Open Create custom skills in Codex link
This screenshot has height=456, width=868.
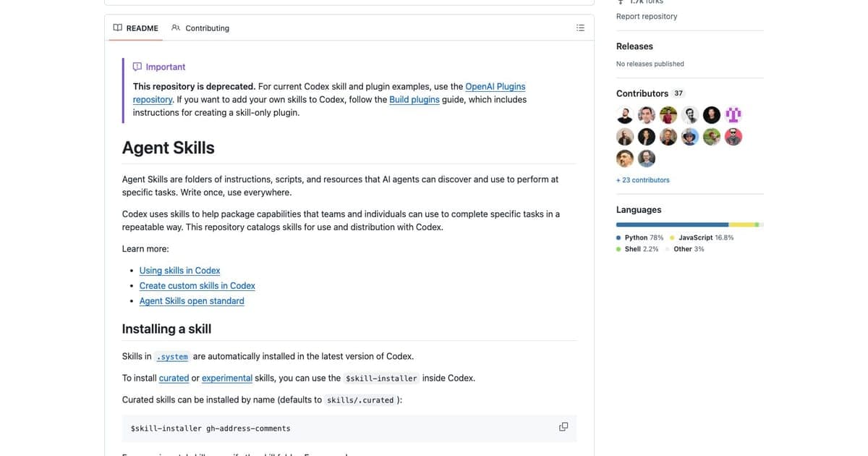[197, 286]
